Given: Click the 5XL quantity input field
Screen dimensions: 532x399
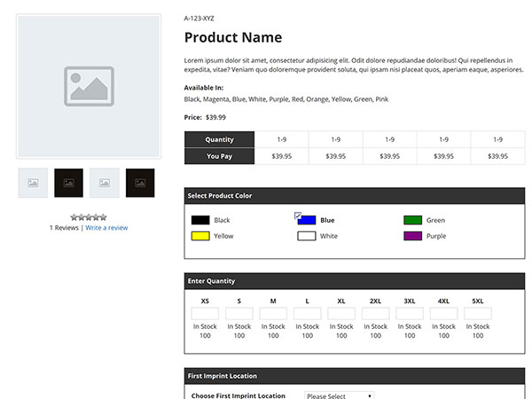Looking at the screenshot, I should [478, 314].
